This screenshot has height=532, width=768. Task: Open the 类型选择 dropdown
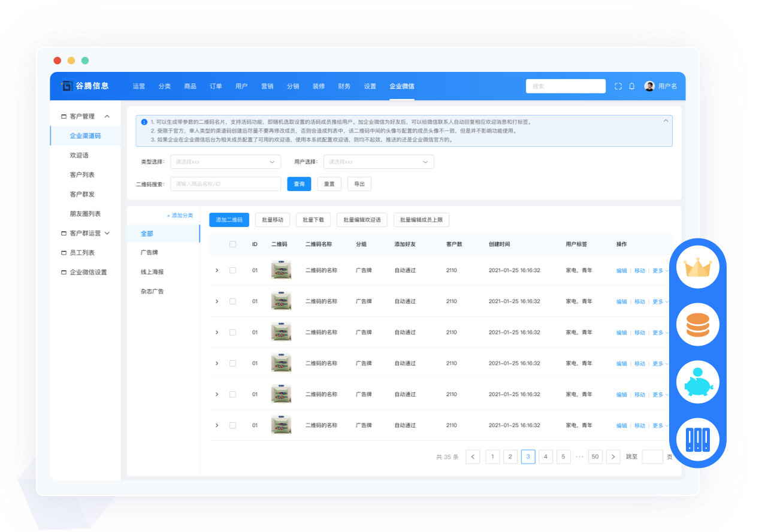[x=225, y=162]
